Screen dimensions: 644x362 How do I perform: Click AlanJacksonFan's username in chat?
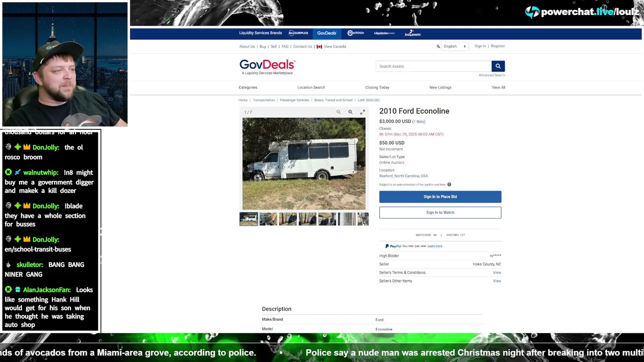point(47,290)
